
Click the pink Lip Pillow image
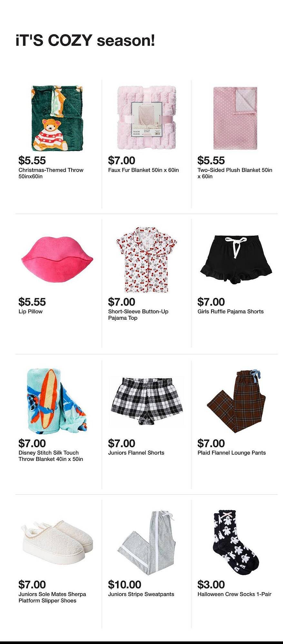click(x=57, y=260)
